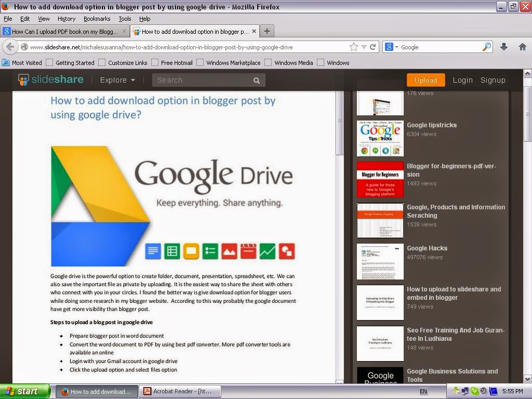Viewport: 532px width, 399px height.
Task: Click the green chart line icon in slide
Action: pos(268,251)
